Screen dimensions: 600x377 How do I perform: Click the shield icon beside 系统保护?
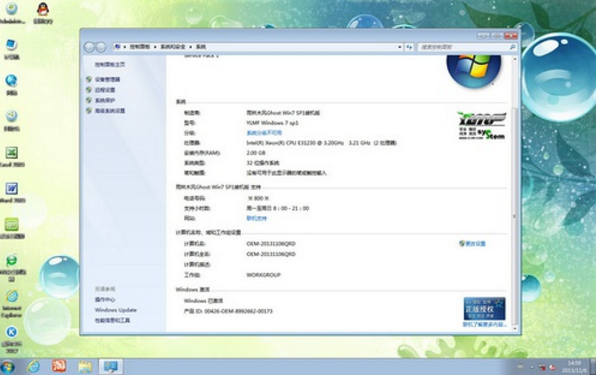tap(89, 100)
